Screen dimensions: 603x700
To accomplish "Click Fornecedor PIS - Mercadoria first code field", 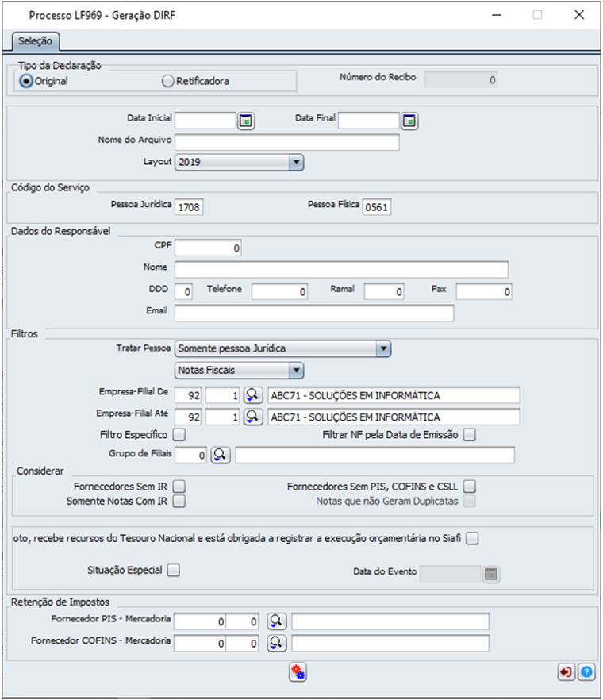I will point(199,621).
